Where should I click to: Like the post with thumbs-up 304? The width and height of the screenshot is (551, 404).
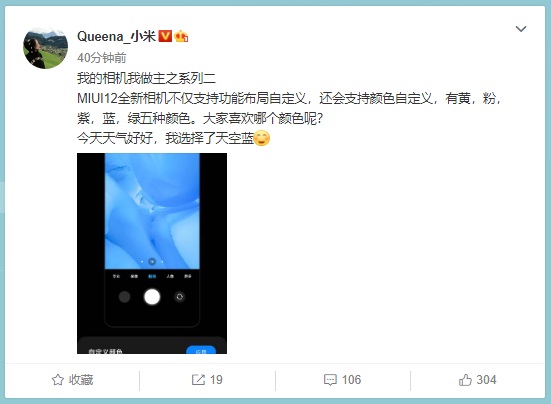[x=477, y=380]
